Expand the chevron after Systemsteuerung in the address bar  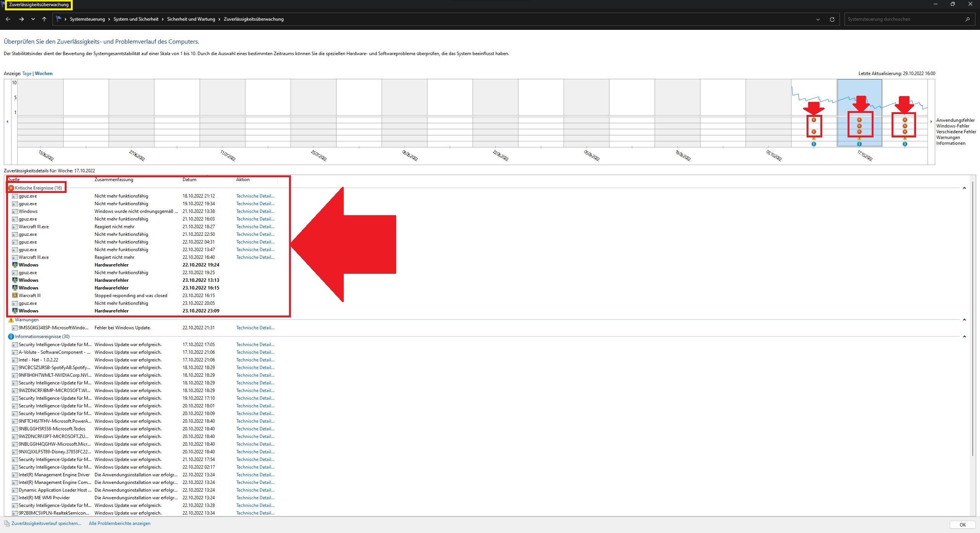pos(109,19)
